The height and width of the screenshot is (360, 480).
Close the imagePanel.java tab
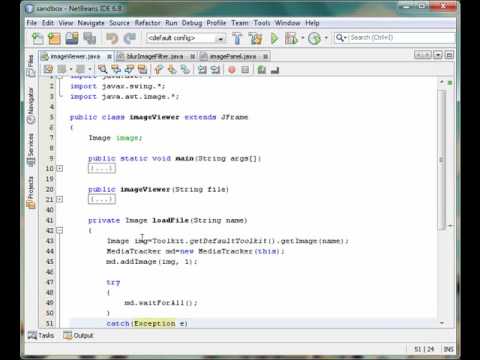[265, 57]
